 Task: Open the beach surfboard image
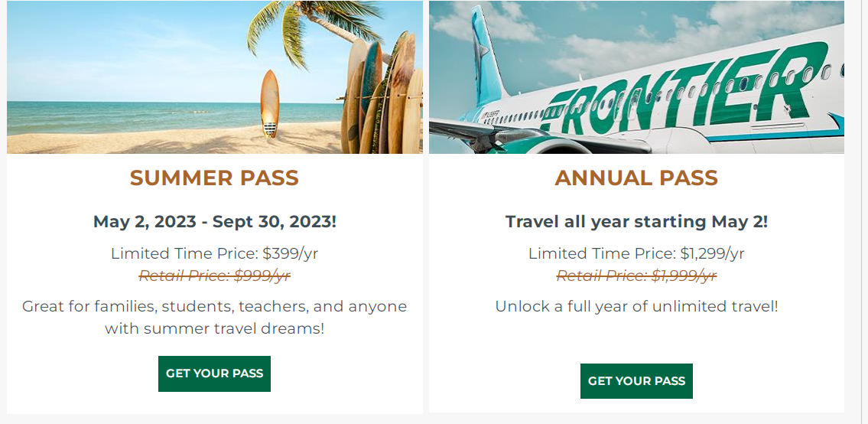coord(215,77)
